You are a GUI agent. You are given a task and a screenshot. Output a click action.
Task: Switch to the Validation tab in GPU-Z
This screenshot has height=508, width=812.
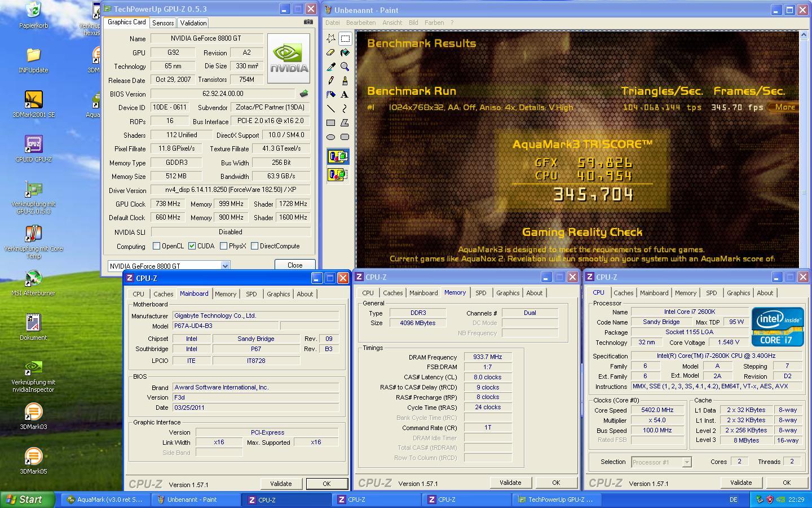[193, 23]
